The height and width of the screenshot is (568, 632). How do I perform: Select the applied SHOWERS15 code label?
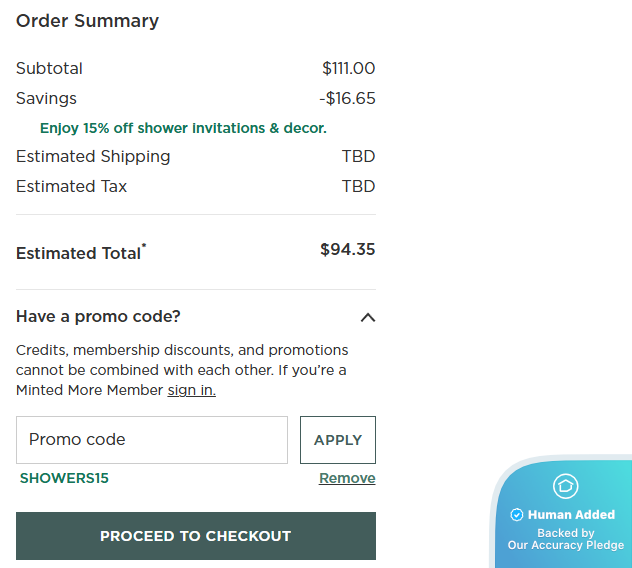click(x=64, y=478)
